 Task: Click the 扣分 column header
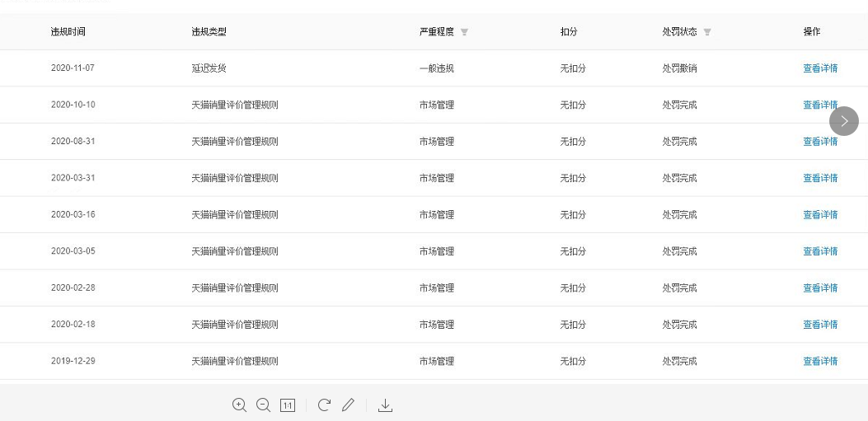569,32
